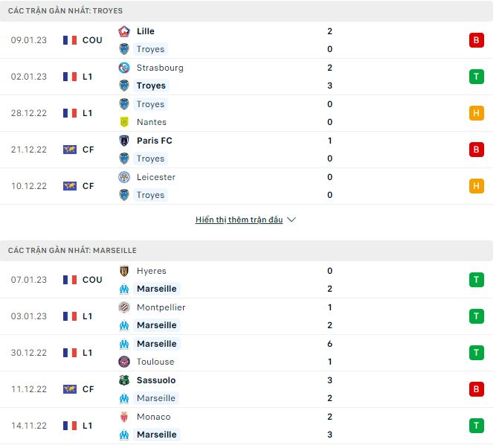Click the Nantes yellow crest icon

124,122
